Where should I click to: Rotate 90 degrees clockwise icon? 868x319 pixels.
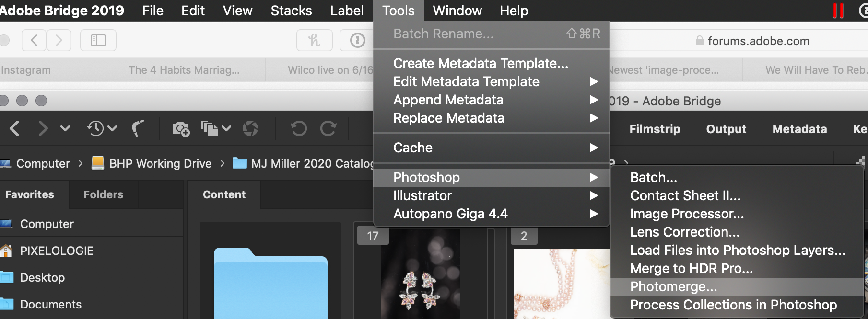pyautogui.click(x=328, y=128)
